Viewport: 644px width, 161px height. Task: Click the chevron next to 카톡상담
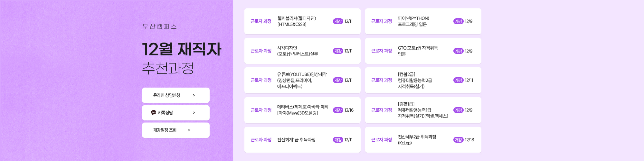(x=194, y=113)
